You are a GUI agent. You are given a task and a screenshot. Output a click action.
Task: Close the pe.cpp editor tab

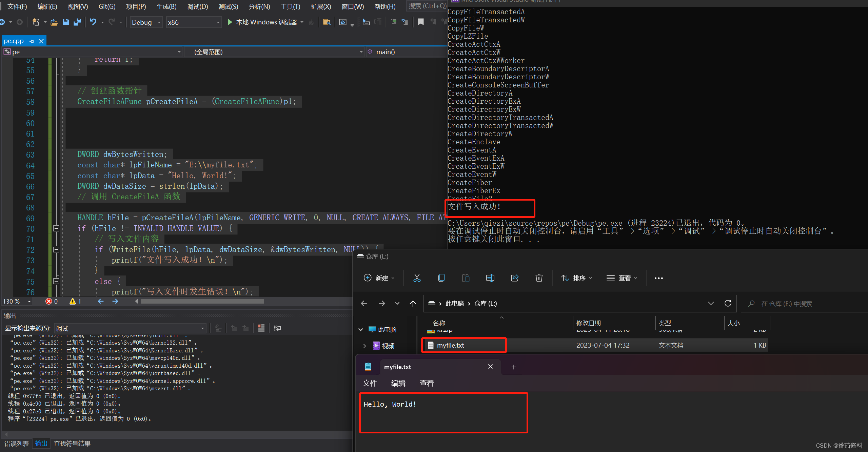pyautogui.click(x=41, y=41)
